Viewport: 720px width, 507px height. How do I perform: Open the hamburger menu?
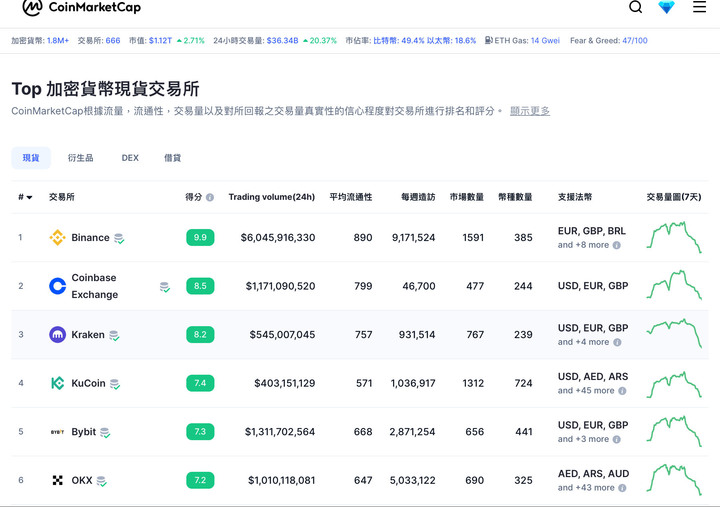coord(699,7)
